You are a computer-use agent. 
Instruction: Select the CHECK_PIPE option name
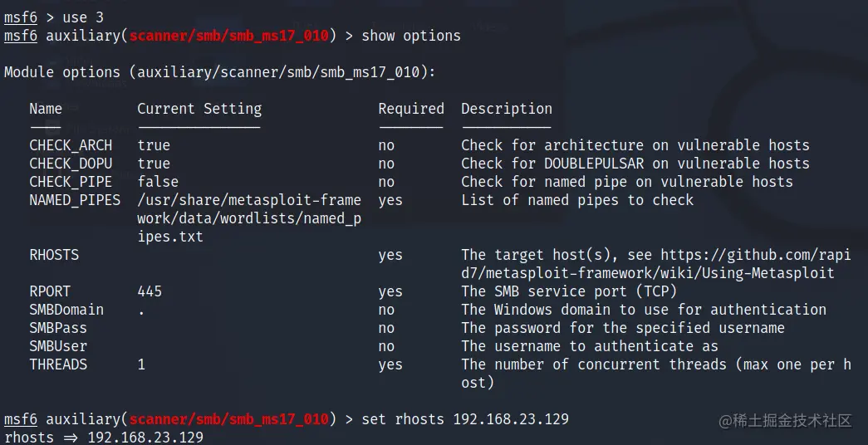[x=71, y=182]
